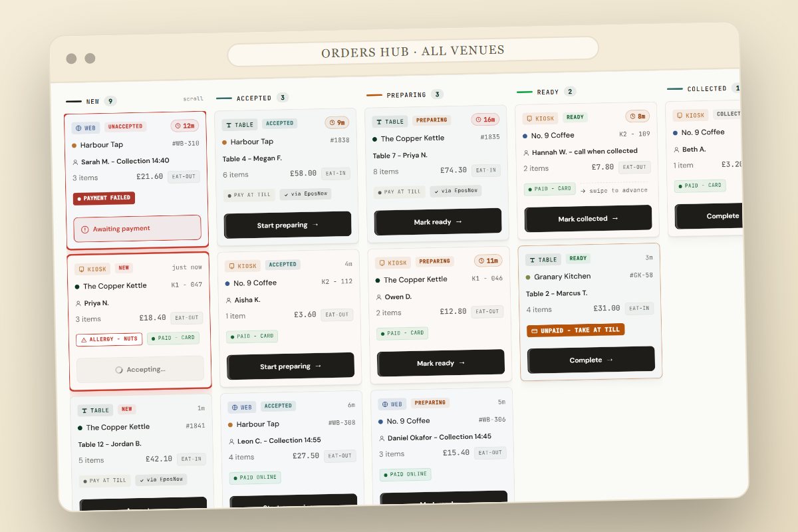Viewport: 798px width, 532px height.
Task: Click order reference K1 - 046
Action: [x=487, y=278]
